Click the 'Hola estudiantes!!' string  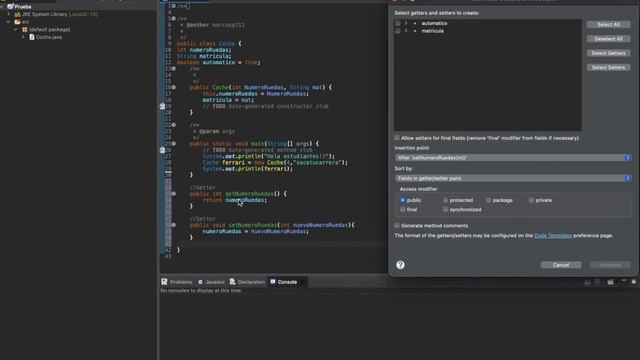point(296,156)
